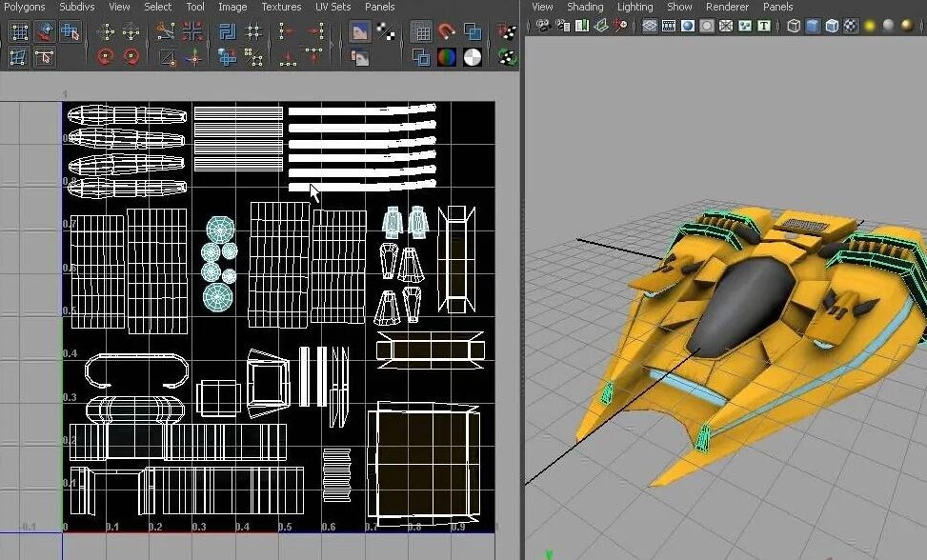Click the image plane icon

[601, 26]
